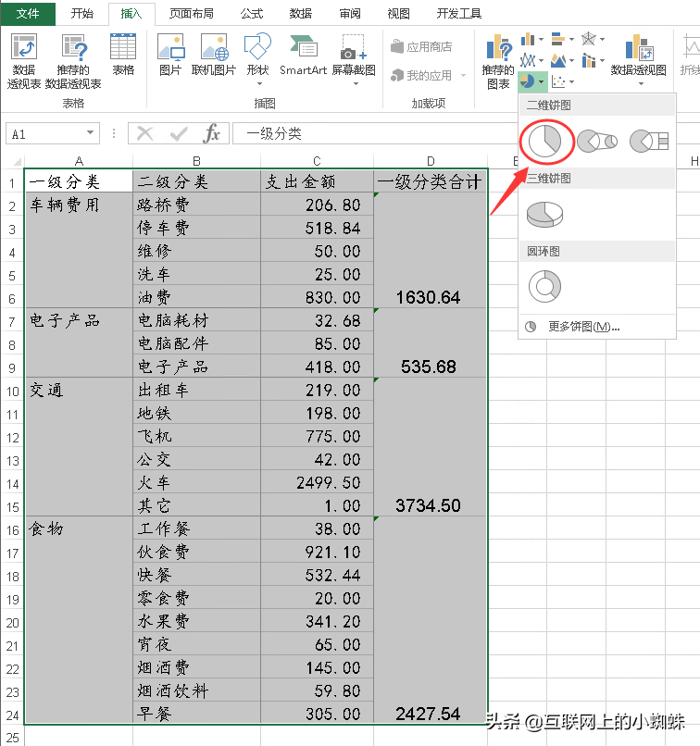The width and height of the screenshot is (700, 746).
Task: Choose the doughnut chart option
Action: [x=544, y=286]
